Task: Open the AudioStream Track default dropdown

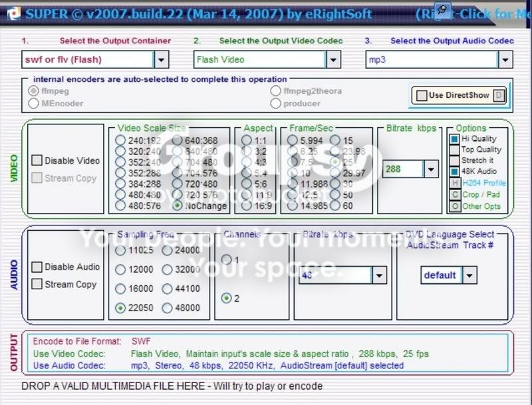Action: point(469,275)
